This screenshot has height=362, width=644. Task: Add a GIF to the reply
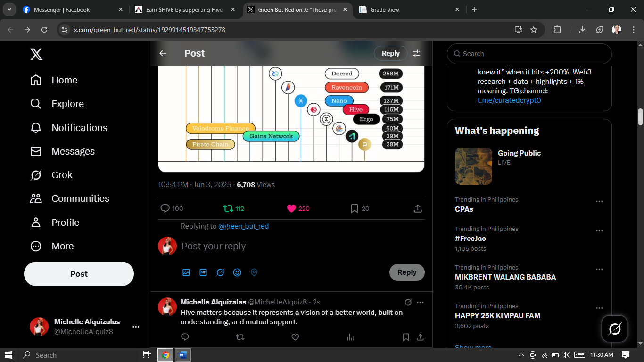(x=203, y=272)
